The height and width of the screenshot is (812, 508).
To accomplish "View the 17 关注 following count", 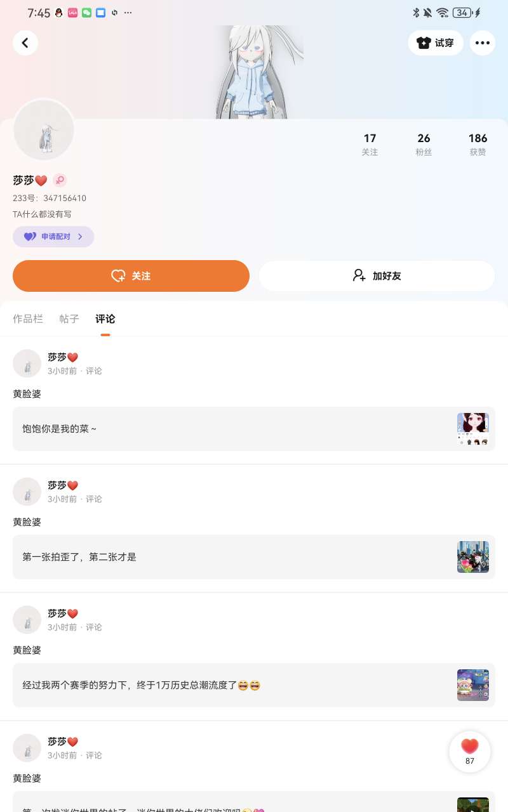I will pos(370,144).
